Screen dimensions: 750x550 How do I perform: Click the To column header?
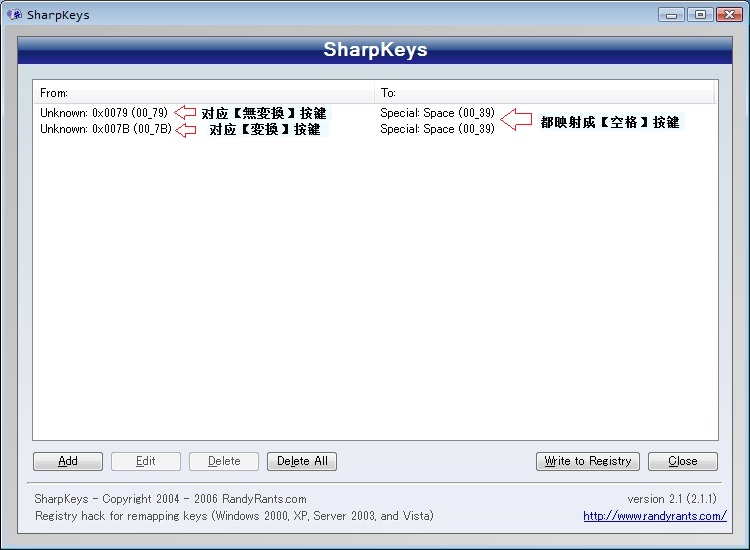pos(544,93)
